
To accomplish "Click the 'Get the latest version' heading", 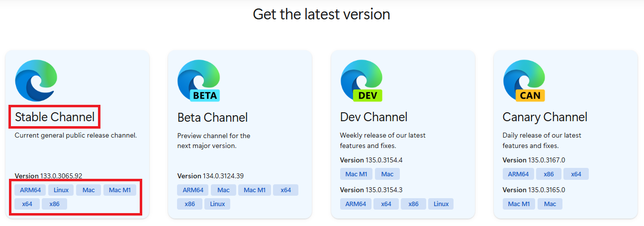I will coord(321,14).
